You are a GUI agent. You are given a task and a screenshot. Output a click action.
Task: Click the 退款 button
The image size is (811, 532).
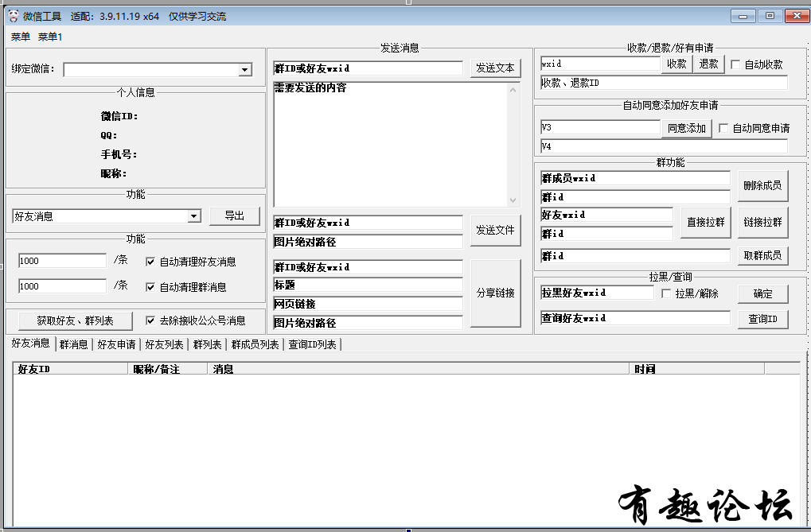point(708,64)
